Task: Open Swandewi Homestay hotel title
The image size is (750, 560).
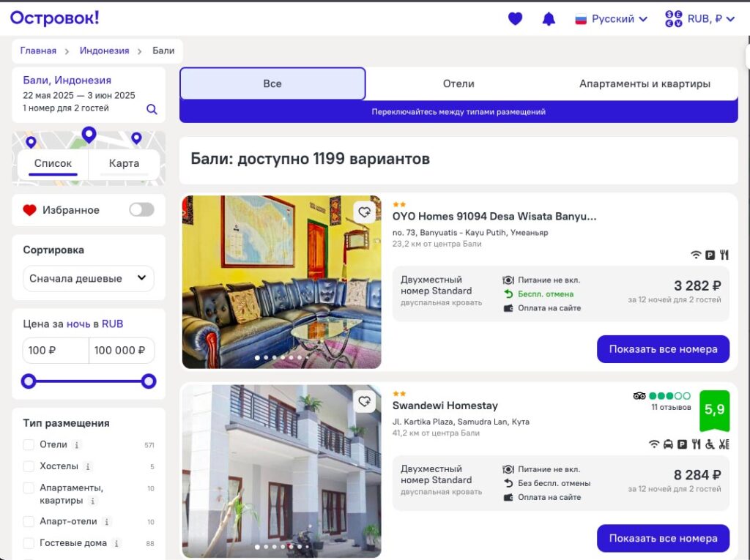Action: (445, 406)
